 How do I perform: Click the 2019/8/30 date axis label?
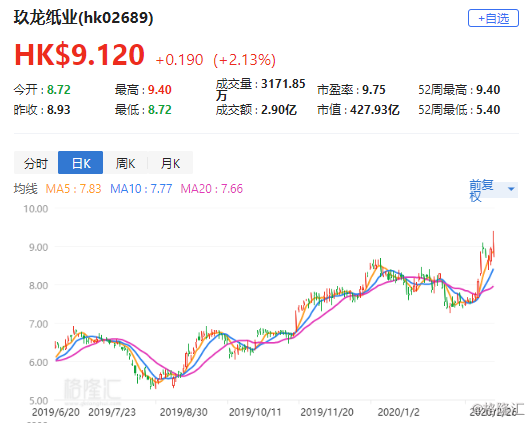pos(184,412)
